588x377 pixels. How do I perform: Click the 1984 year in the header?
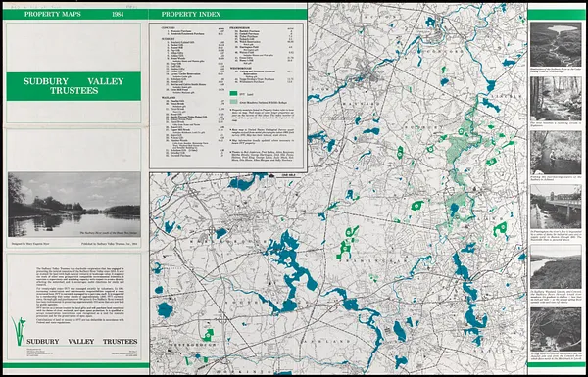[118, 15]
